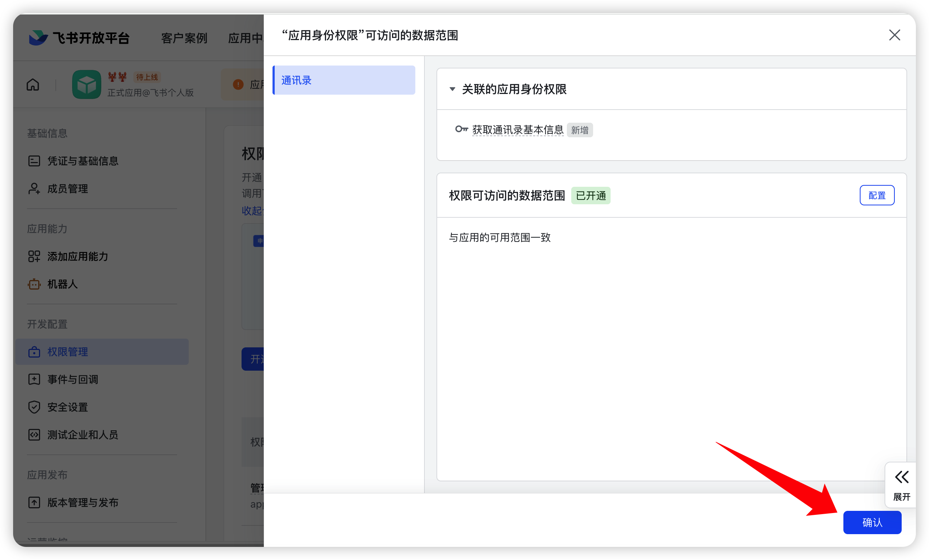Screen dimensions: 929x560
Task: Open 版本管理与发布 in sidebar
Action: pyautogui.click(x=83, y=502)
